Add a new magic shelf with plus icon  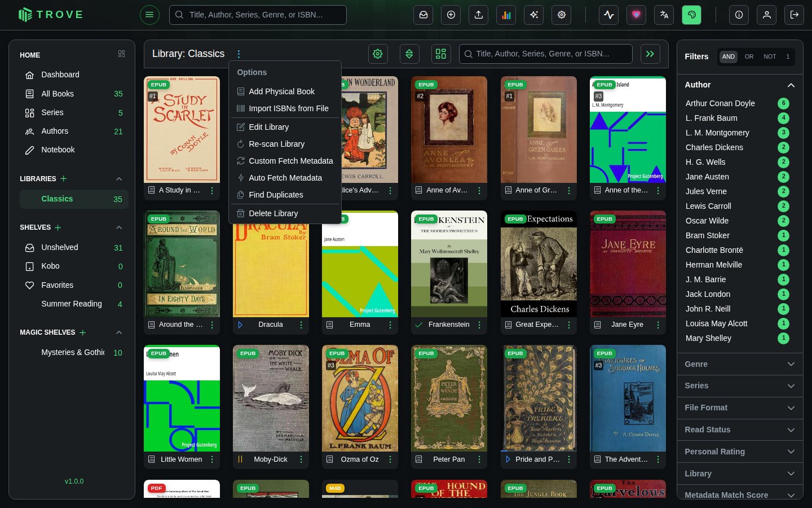83,332
